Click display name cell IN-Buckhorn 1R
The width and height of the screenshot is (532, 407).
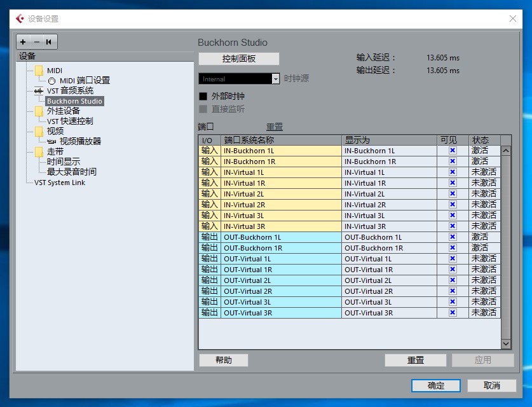tap(390, 162)
